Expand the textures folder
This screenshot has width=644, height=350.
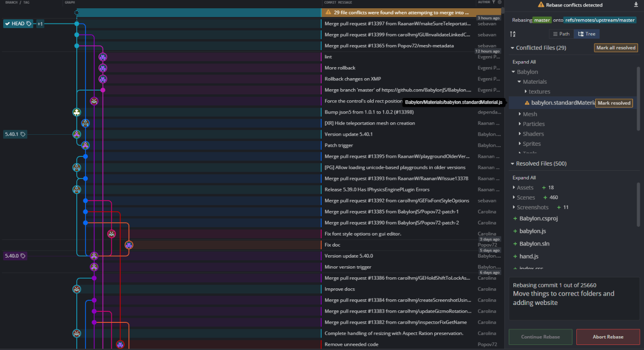tap(525, 92)
